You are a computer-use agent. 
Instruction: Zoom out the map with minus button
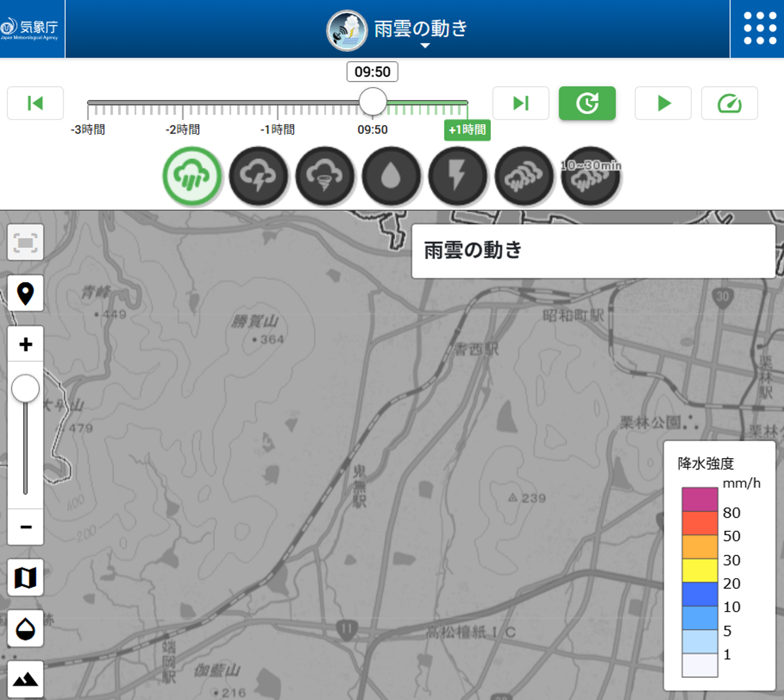click(26, 527)
